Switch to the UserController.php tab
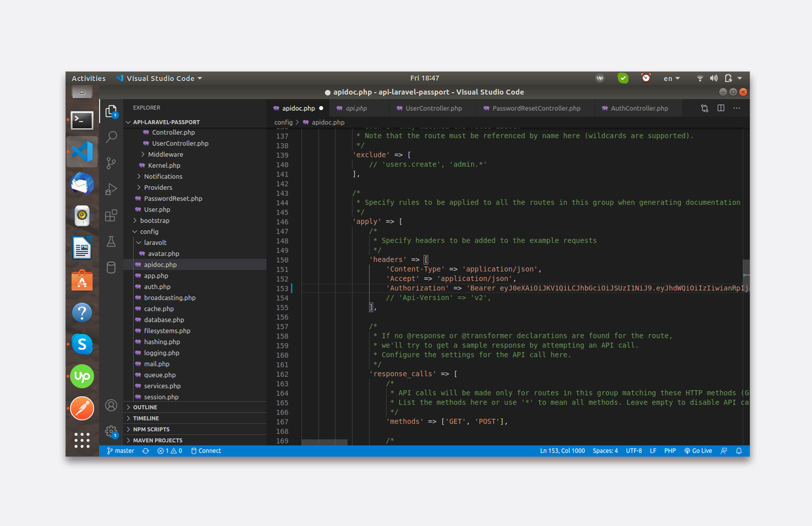The image size is (812, 526). [x=433, y=108]
